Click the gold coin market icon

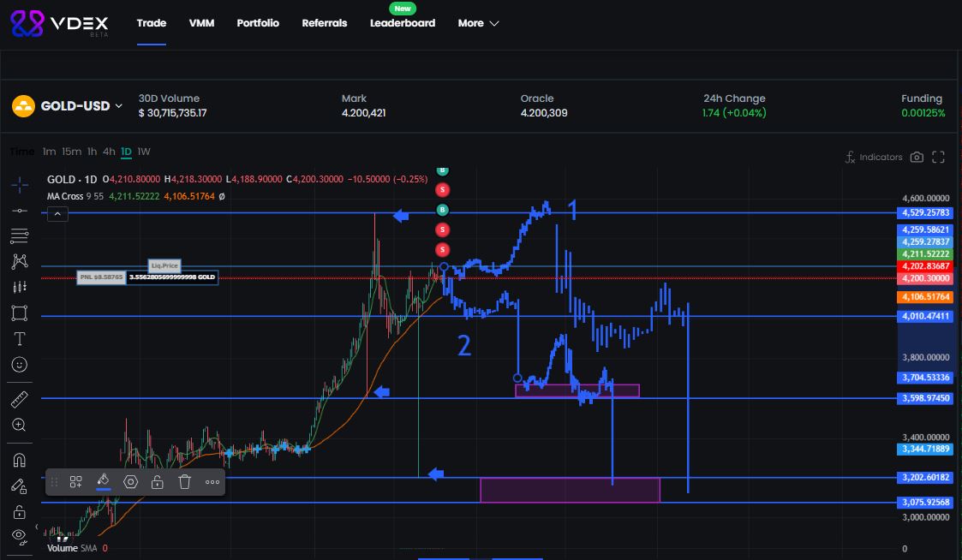(23, 106)
